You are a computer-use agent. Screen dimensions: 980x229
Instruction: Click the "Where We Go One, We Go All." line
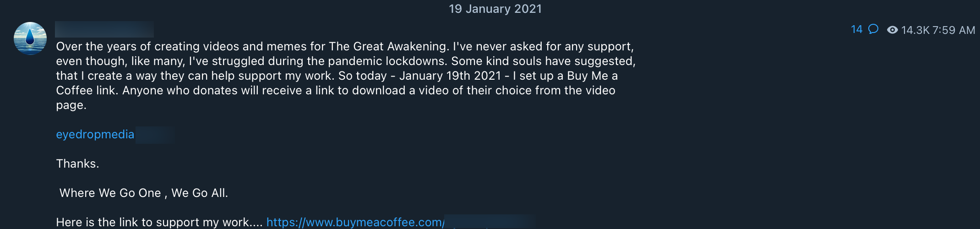[x=143, y=193]
